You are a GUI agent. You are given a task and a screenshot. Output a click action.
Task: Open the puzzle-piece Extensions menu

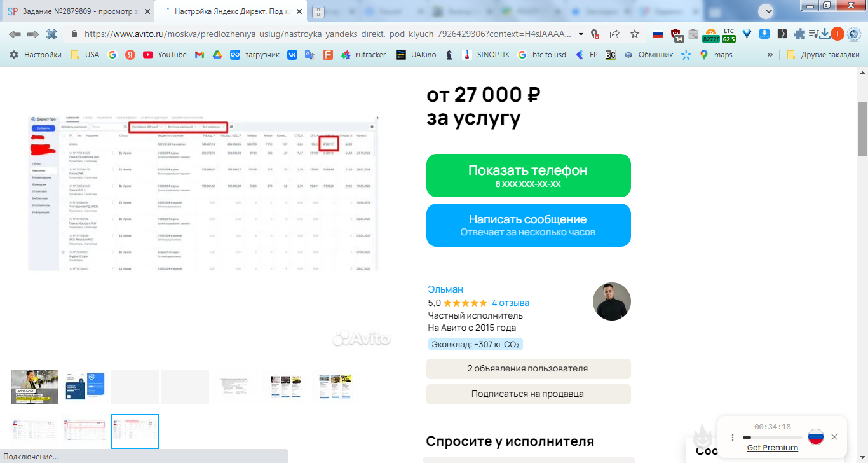799,34
